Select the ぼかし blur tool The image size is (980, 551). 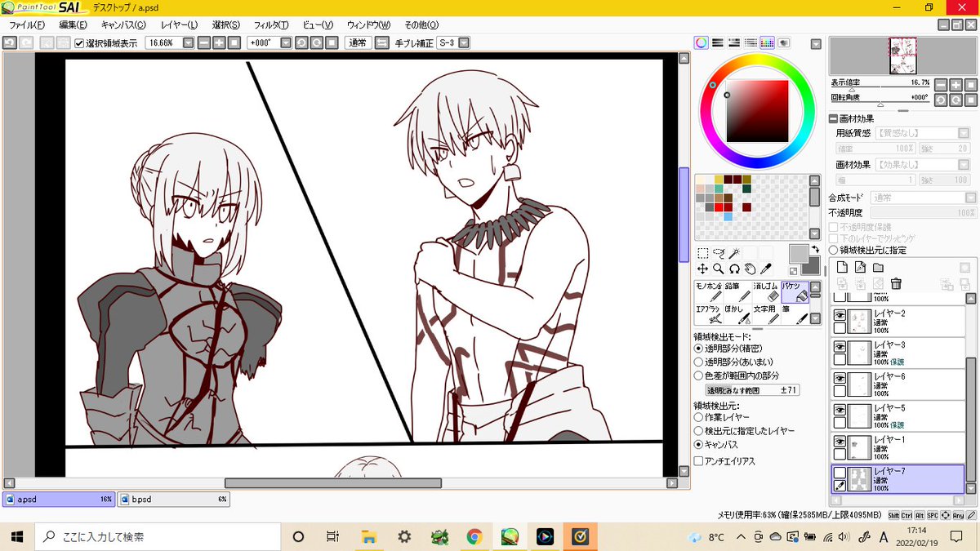click(x=736, y=315)
